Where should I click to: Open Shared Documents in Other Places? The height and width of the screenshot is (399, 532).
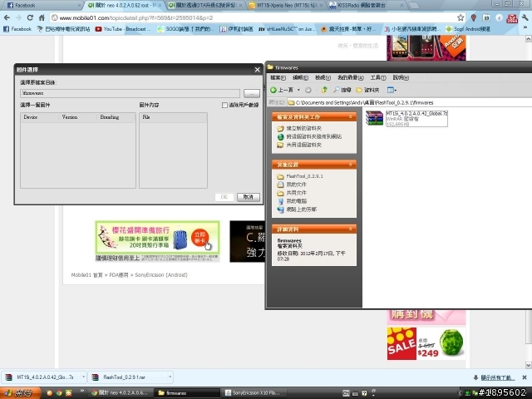(292, 193)
